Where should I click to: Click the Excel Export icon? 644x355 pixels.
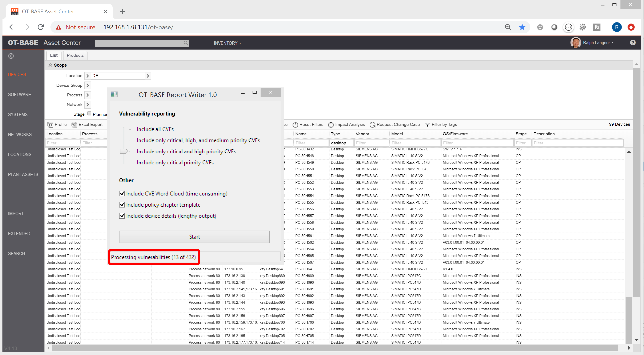coord(74,124)
